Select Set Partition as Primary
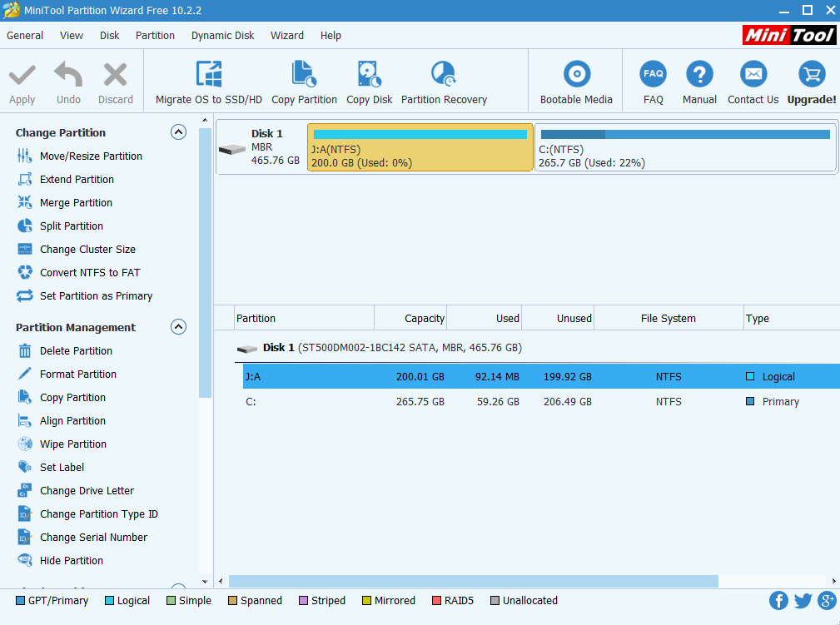Screen dimensions: 840x625 point(85,295)
